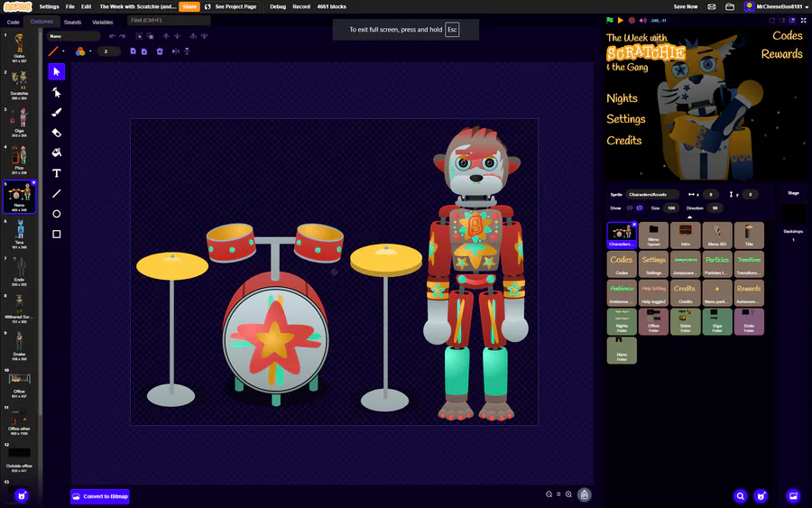Click the red stop button
The width and height of the screenshot is (812, 508).
click(632, 21)
